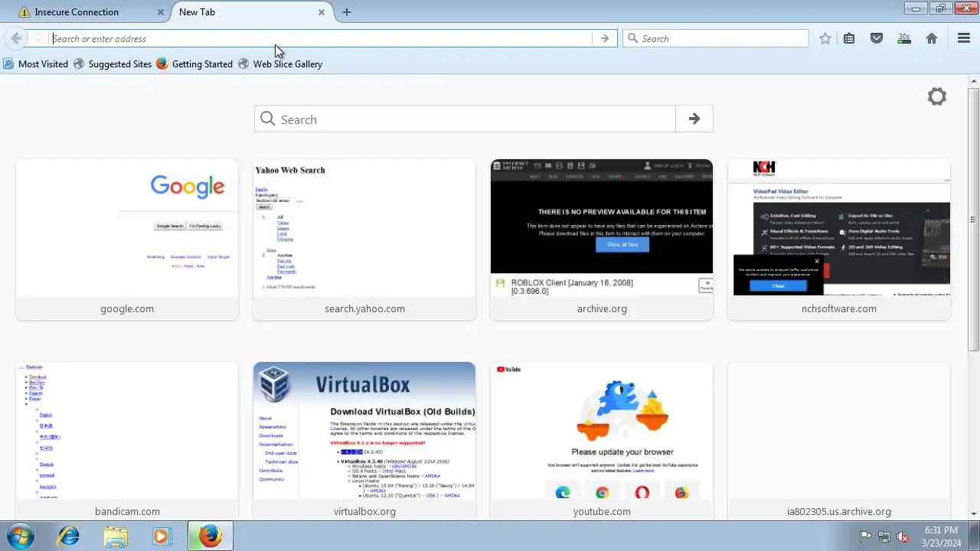980x551 pixels.
Task: Open the Getting Started bookmark
Action: point(194,64)
